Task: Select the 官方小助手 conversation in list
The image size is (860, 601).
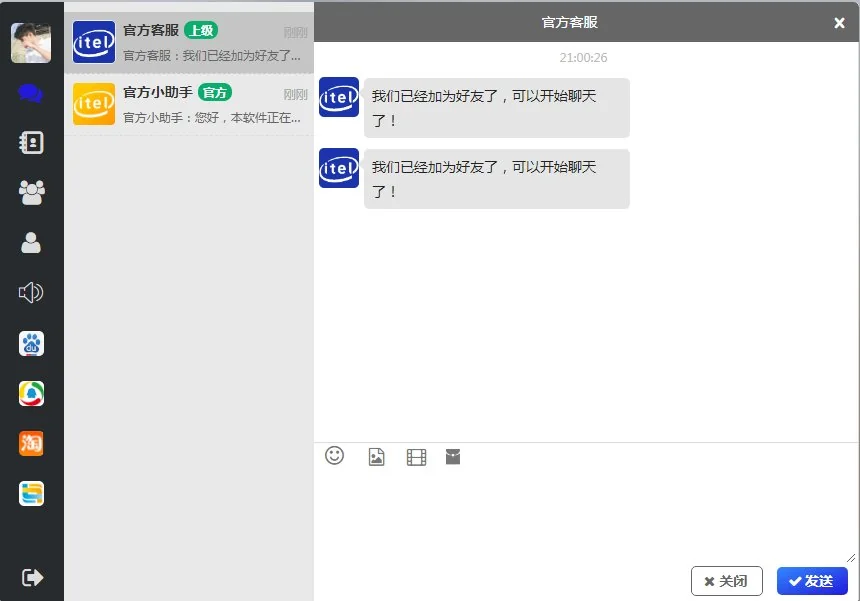Action: (189, 104)
